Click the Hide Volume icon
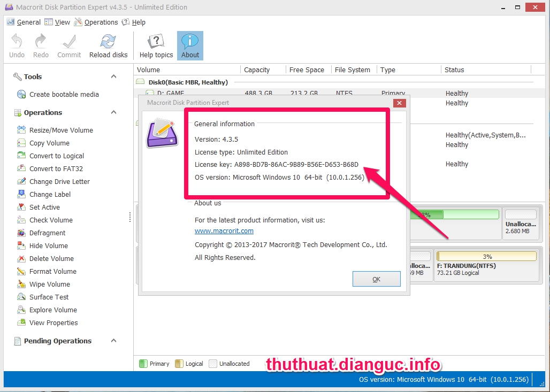550x392 pixels. (21, 246)
